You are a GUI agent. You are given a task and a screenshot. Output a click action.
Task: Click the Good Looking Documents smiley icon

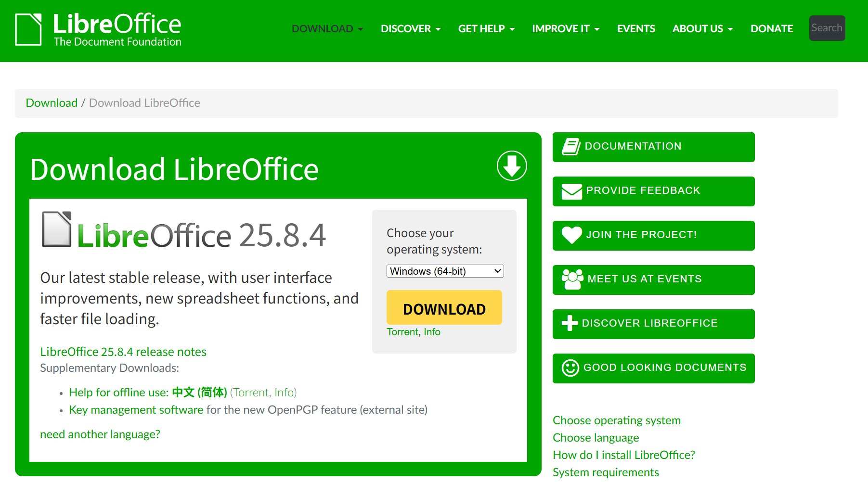[x=570, y=368]
